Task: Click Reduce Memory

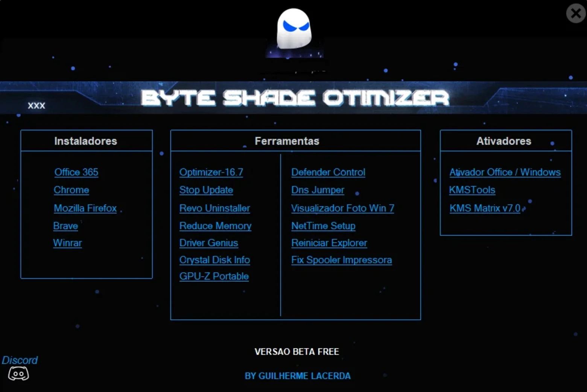Action: (x=216, y=226)
